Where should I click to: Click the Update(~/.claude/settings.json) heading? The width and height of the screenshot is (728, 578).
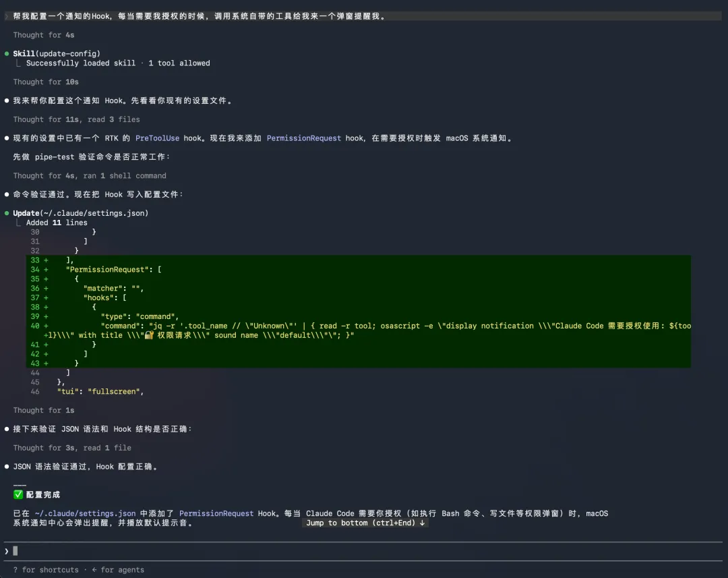[81, 213]
